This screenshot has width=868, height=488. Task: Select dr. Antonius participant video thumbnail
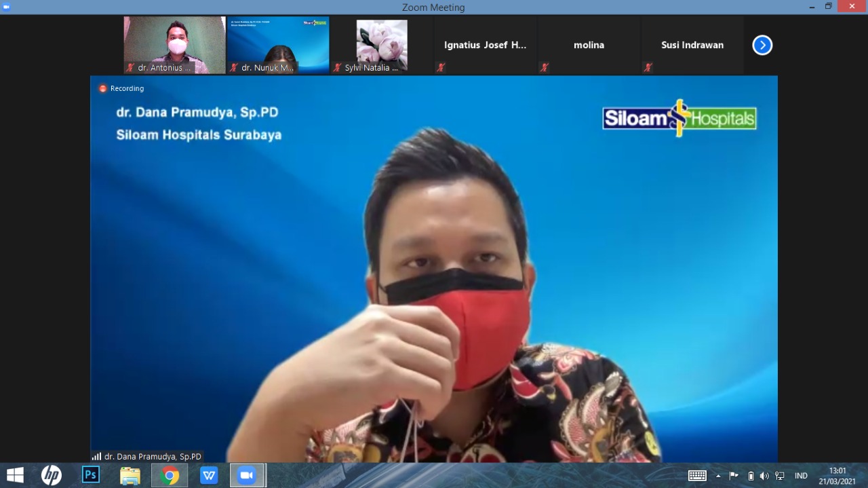(175, 45)
